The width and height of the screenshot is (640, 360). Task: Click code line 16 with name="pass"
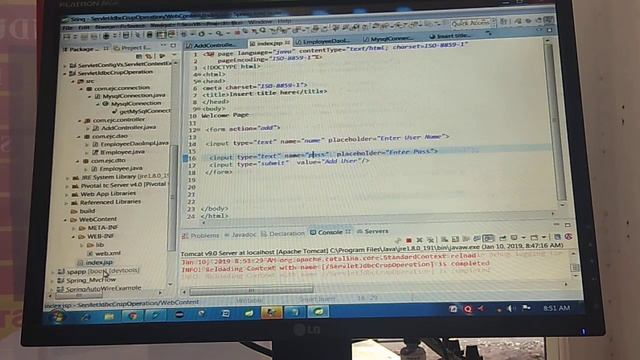(x=322, y=155)
